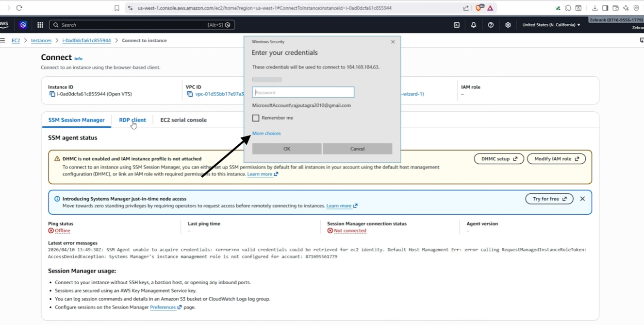Open instance i-0ad0dcfa61c855944 breadcrumb link
The image size is (644, 325).
[86, 41]
